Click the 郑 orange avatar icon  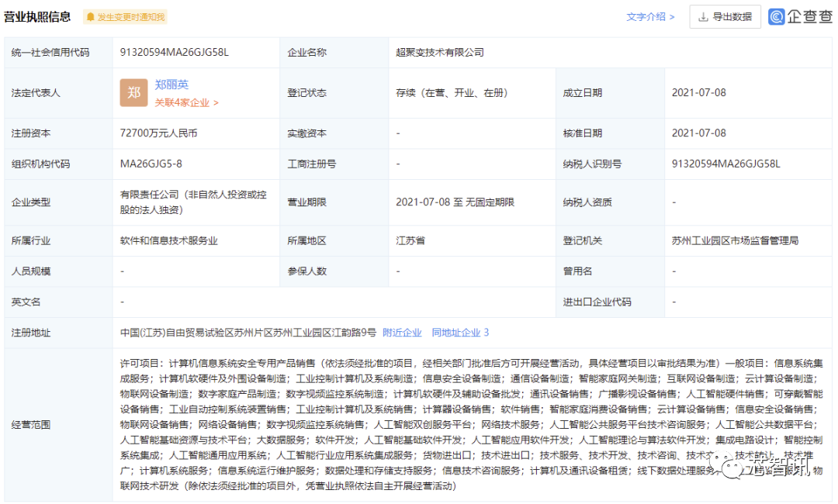133,93
